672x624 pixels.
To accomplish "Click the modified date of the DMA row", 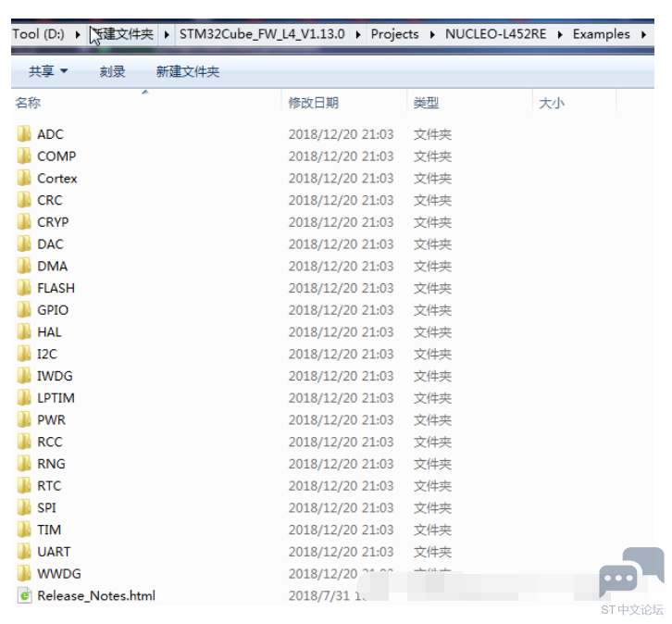I will 341,266.
